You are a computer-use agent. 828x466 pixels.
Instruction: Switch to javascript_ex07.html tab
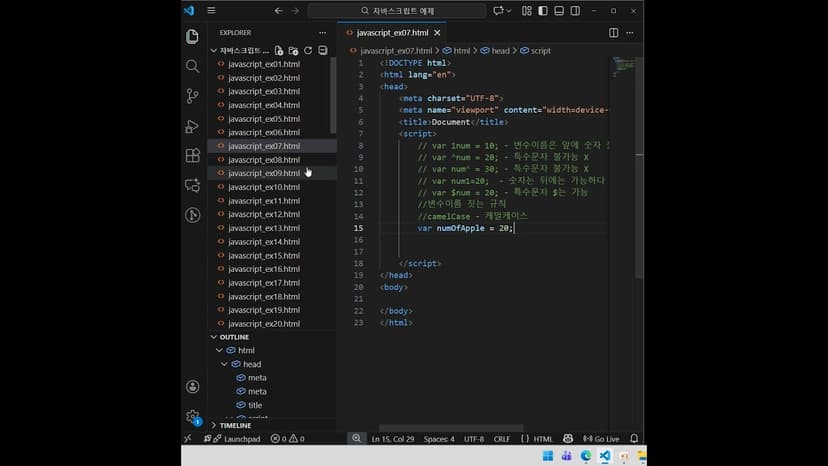(392, 33)
